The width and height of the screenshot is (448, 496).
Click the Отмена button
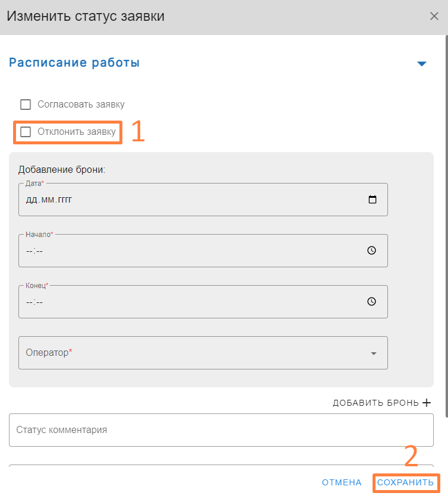click(342, 482)
